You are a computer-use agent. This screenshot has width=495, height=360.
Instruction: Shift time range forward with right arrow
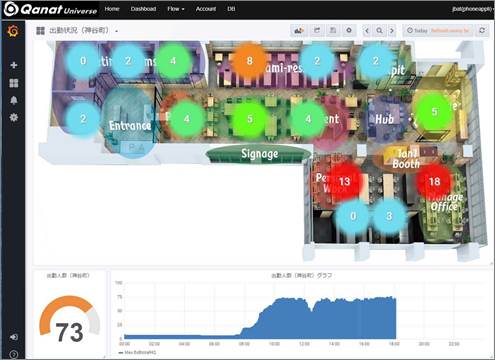(x=392, y=31)
